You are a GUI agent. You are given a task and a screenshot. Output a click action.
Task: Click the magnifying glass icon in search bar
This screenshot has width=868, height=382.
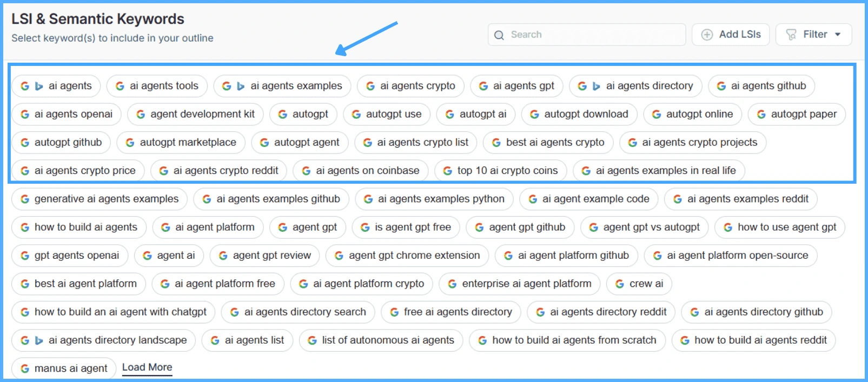point(499,35)
